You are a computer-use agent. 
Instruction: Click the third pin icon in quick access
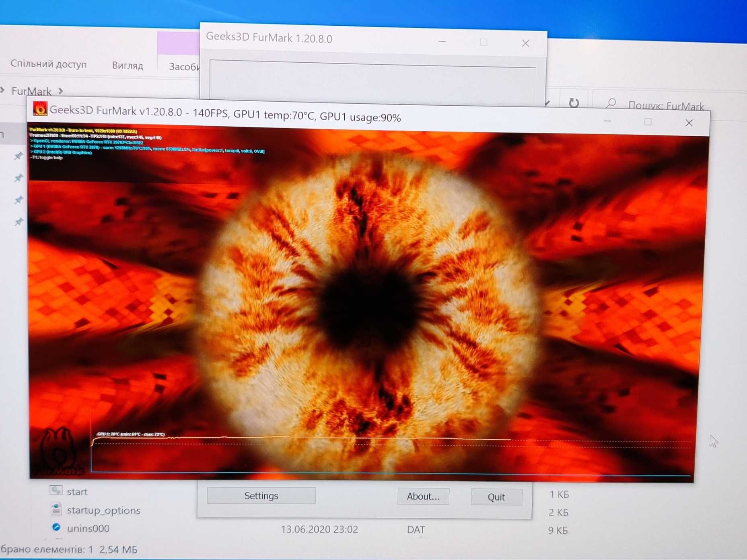(x=19, y=200)
